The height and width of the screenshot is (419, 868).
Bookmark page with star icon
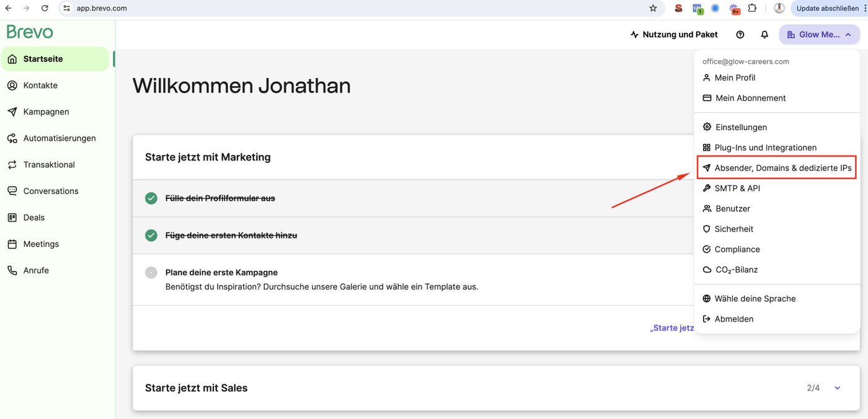[653, 8]
